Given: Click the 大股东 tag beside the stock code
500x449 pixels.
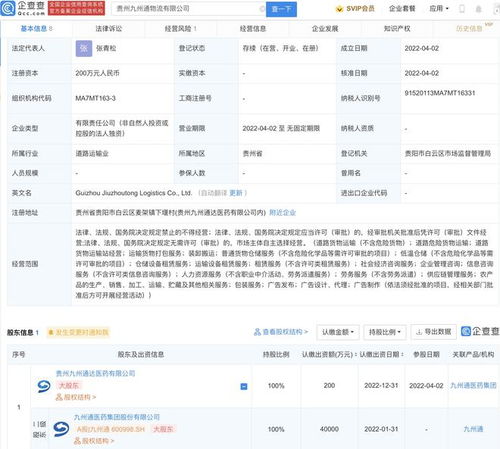Looking at the screenshot, I should click(x=163, y=429).
